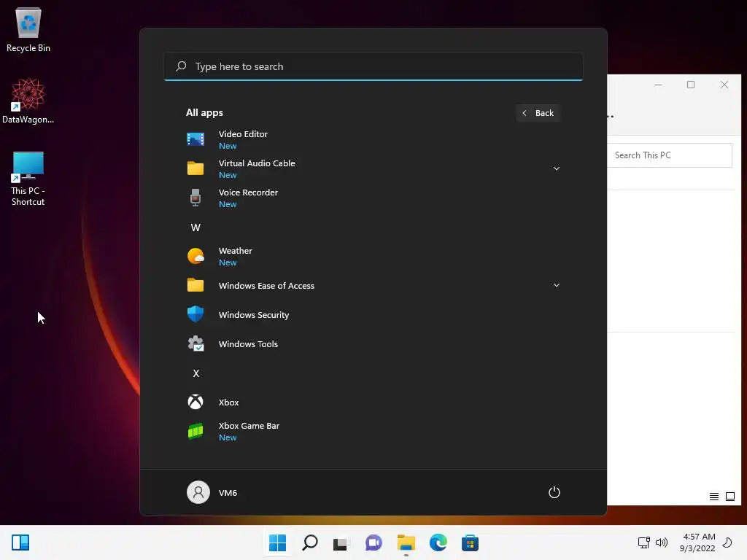This screenshot has height=560, width=747.
Task: Click the W letter header
Action: point(196,227)
